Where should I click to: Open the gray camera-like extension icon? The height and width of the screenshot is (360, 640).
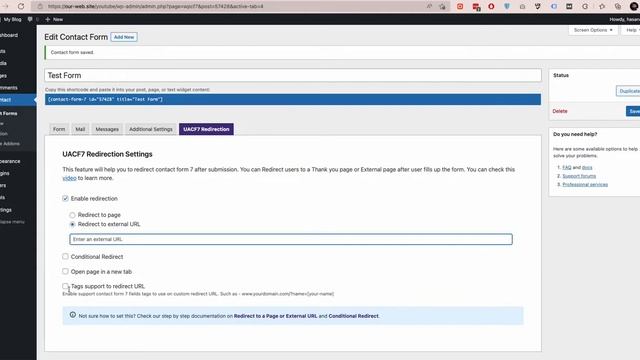[x=522, y=6]
